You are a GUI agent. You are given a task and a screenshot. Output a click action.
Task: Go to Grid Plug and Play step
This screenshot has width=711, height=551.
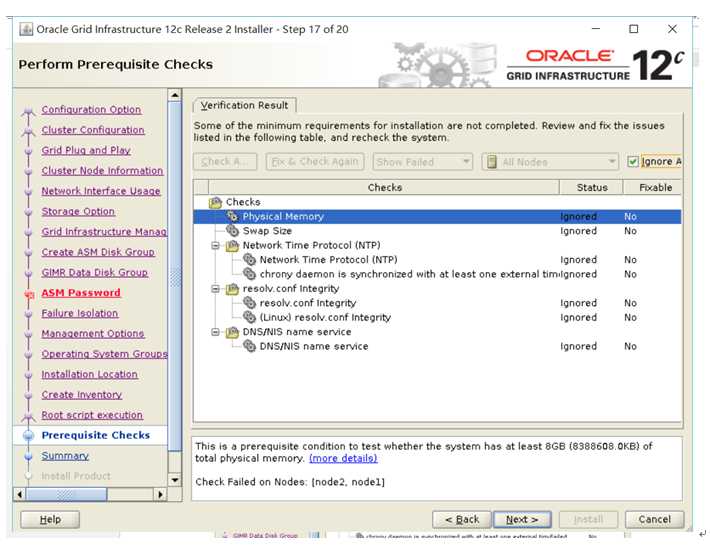click(x=86, y=151)
